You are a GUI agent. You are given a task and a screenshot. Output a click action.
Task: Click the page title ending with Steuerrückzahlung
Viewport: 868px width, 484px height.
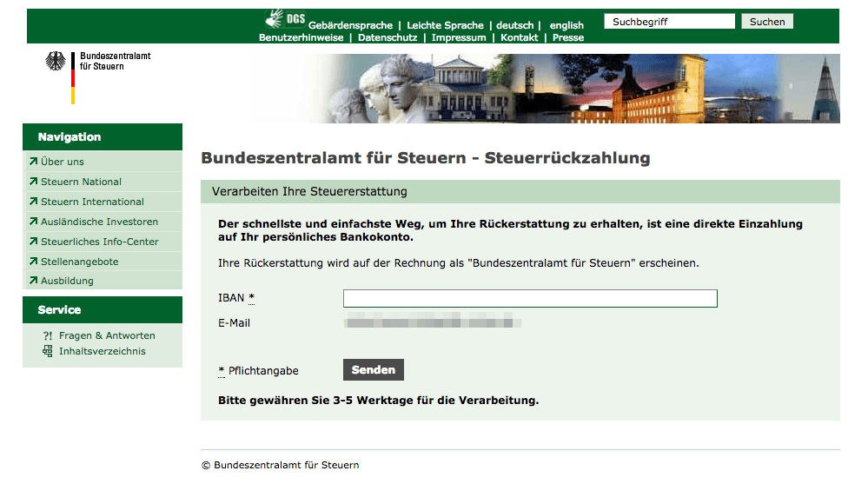[x=426, y=158]
